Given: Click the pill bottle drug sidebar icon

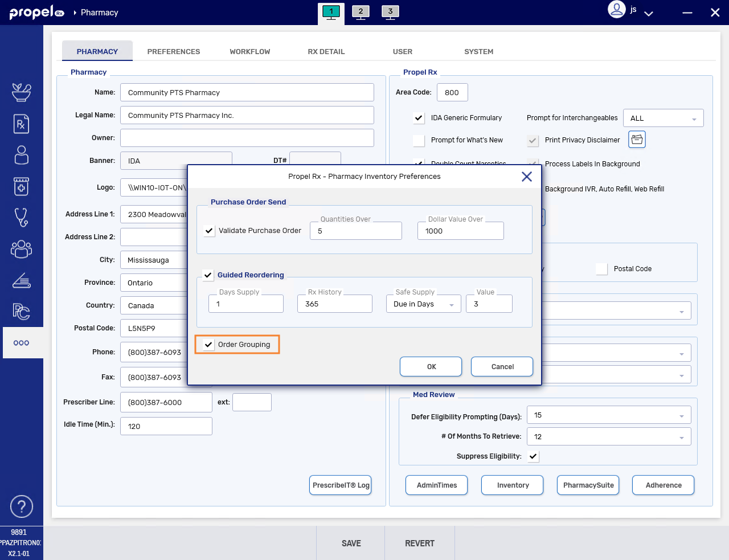Looking at the screenshot, I should pos(21,186).
